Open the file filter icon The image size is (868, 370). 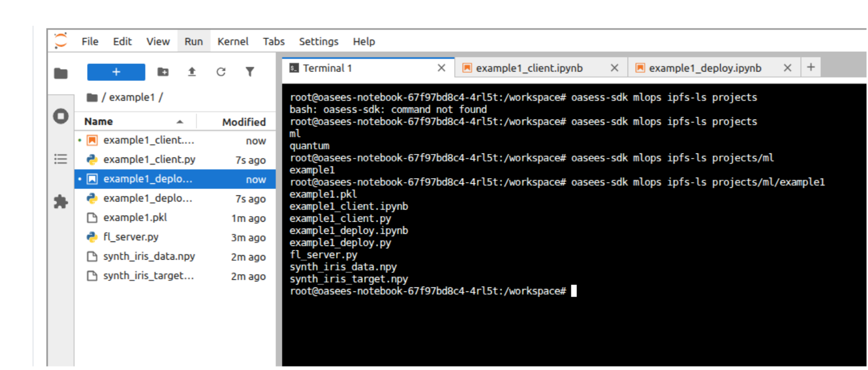(x=250, y=72)
